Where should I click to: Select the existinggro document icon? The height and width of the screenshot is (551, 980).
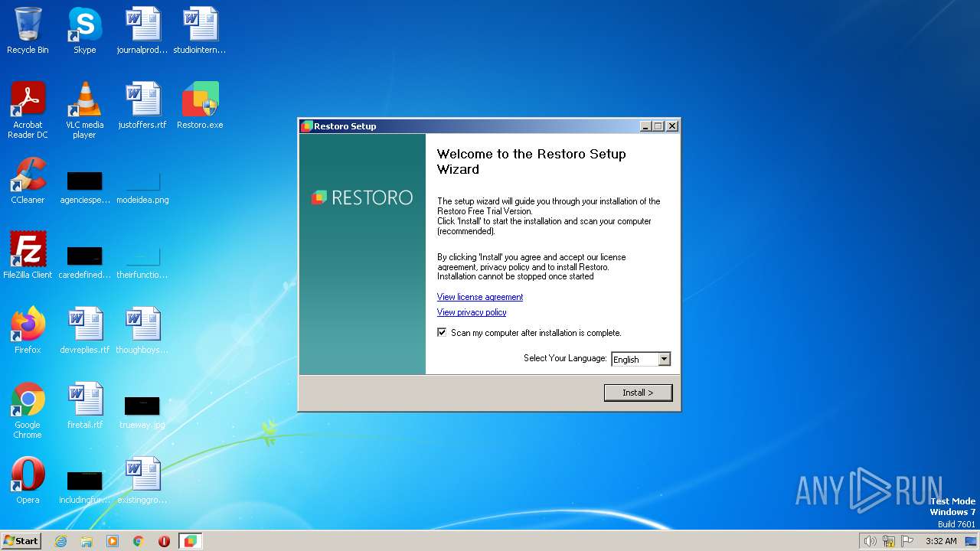click(x=142, y=481)
